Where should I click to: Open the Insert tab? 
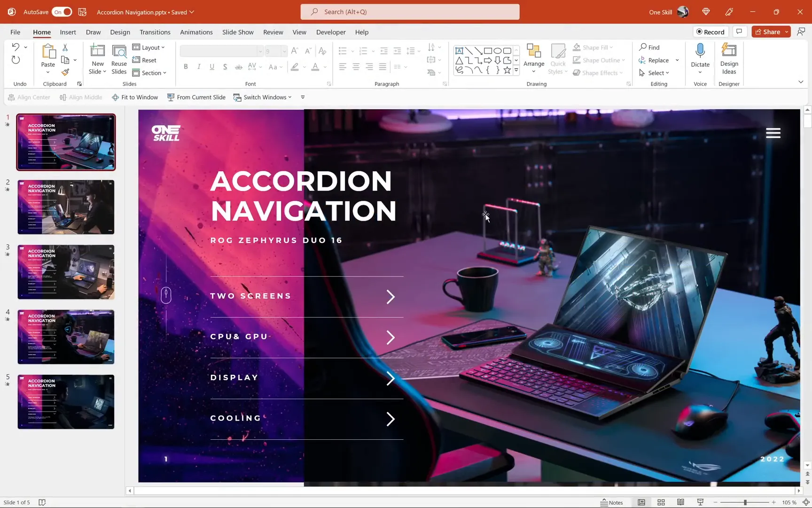(x=68, y=32)
